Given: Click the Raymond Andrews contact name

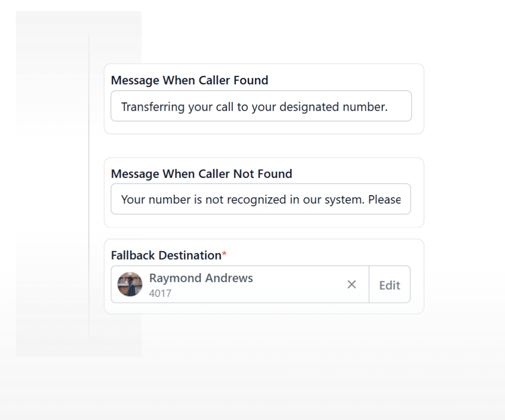Looking at the screenshot, I should (201, 278).
